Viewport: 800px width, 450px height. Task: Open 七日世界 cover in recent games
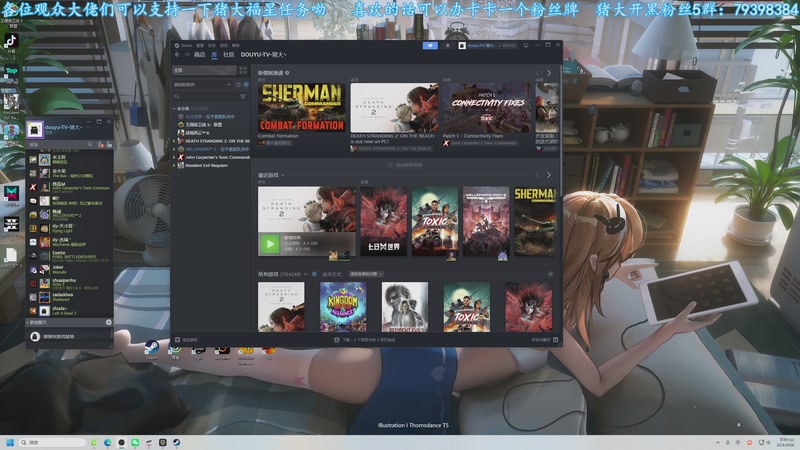[384, 221]
